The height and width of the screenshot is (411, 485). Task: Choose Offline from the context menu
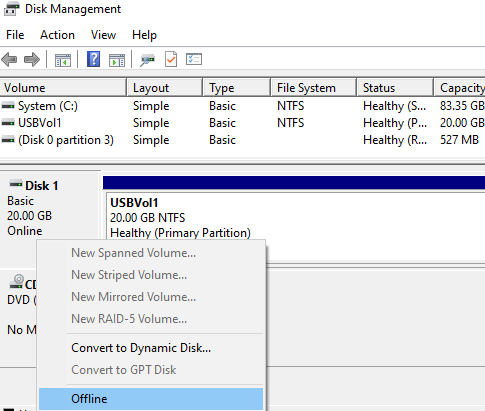point(151,399)
